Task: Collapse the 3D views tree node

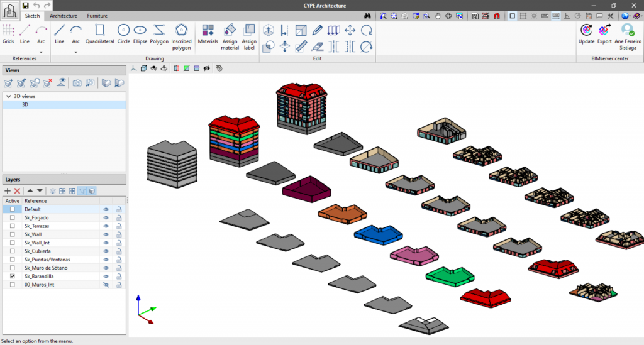Action: tap(8, 96)
